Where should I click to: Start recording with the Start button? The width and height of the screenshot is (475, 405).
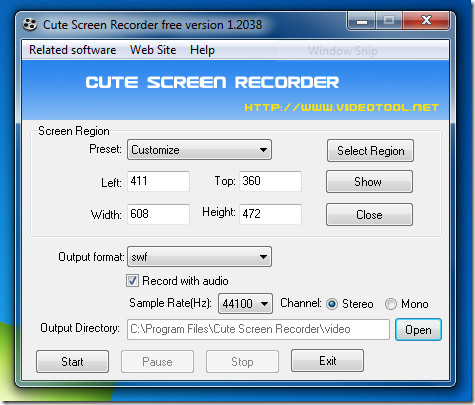point(72,361)
